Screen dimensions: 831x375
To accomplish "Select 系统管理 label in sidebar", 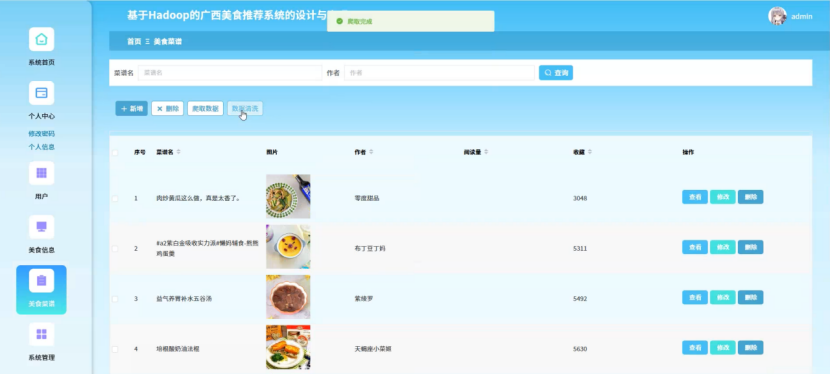I will [41, 358].
